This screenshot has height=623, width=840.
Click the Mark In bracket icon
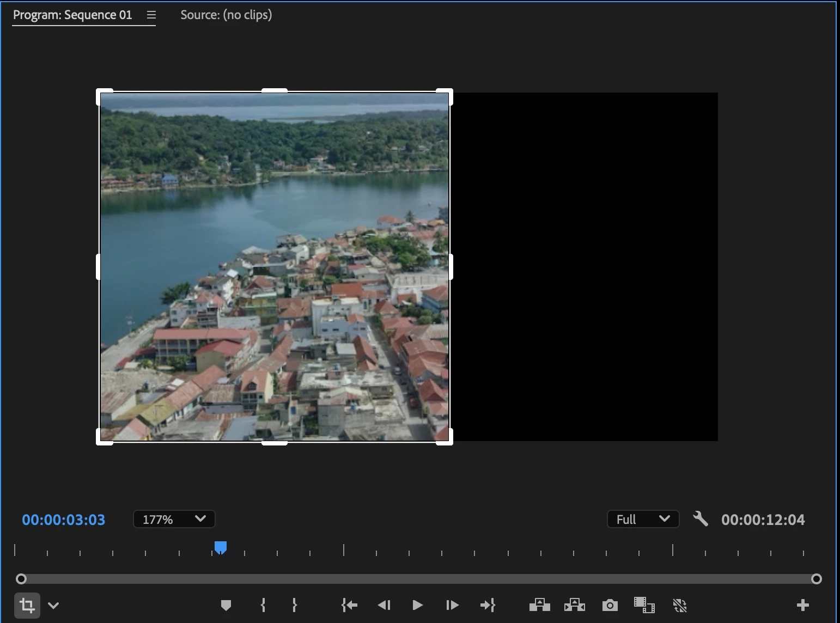[263, 606]
